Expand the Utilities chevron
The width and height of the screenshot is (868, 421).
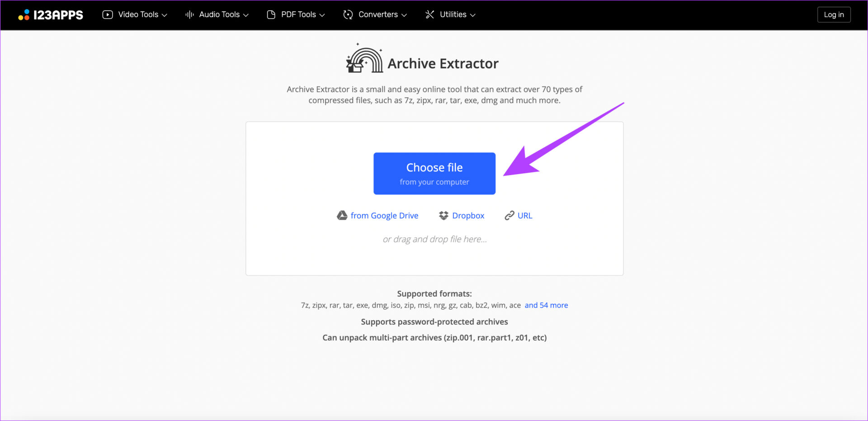click(x=473, y=15)
